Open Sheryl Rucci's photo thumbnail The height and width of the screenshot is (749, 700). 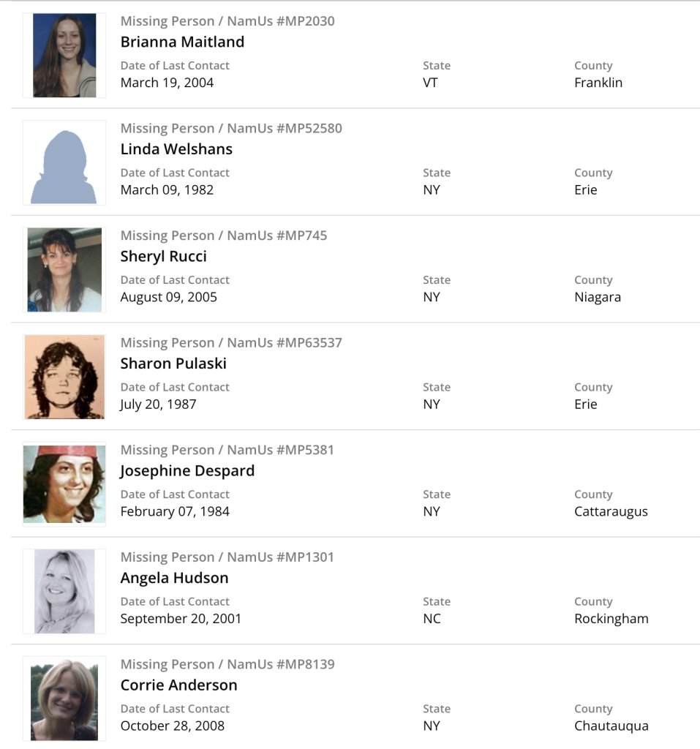tap(64, 270)
